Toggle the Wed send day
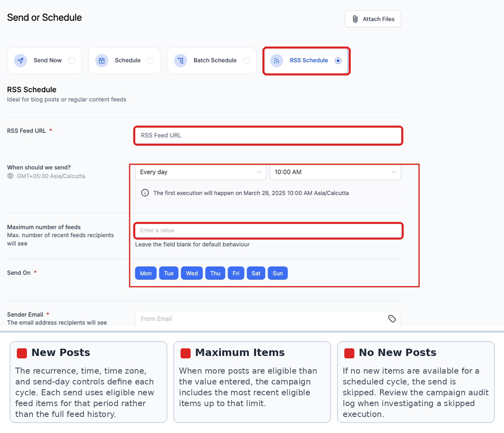The height and width of the screenshot is (433, 504). point(192,273)
